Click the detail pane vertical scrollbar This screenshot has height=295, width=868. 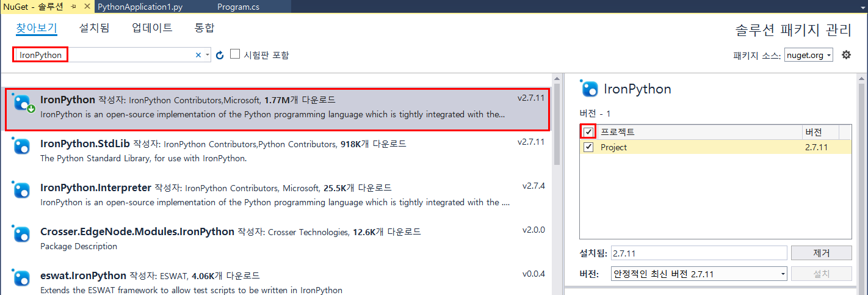point(861,183)
